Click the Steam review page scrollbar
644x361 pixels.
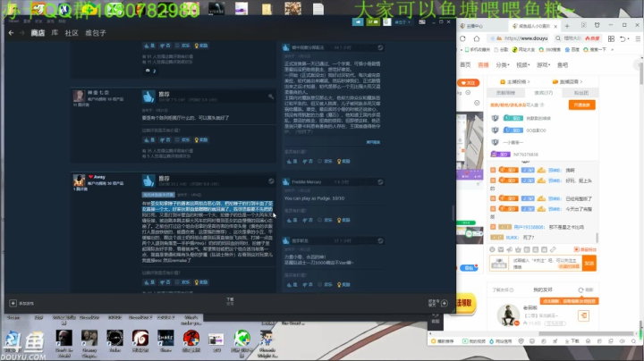point(453,213)
